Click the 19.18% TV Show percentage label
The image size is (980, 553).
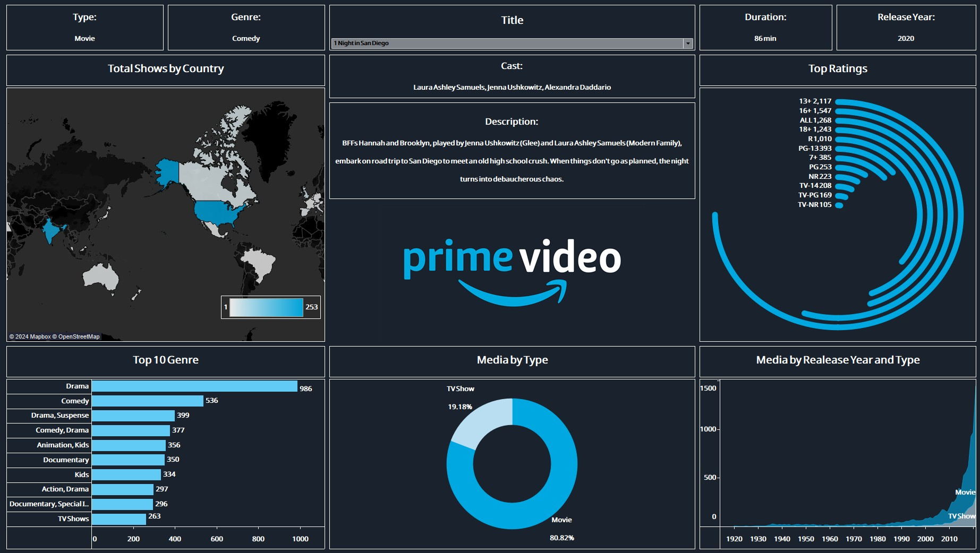[x=460, y=407]
